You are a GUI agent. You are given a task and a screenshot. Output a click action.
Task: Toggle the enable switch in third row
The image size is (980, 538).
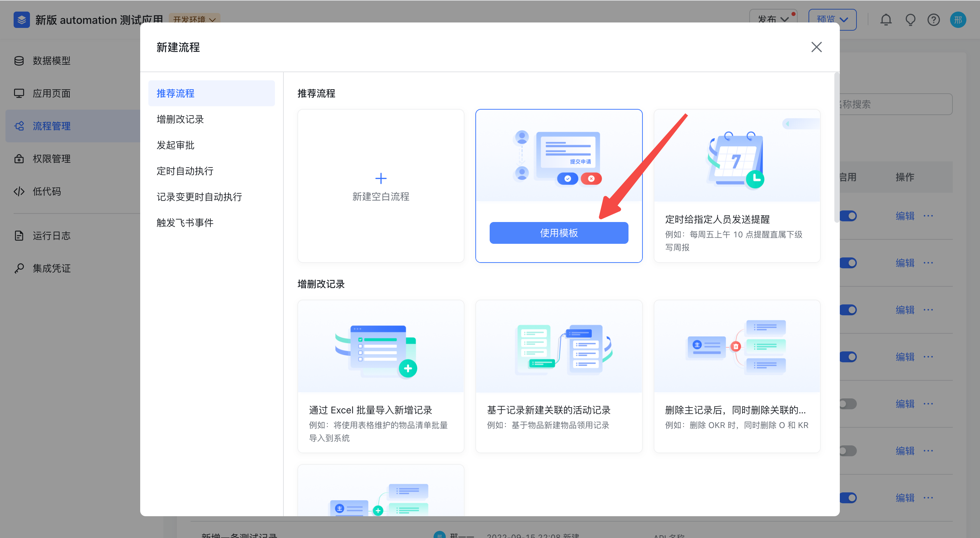(x=848, y=310)
